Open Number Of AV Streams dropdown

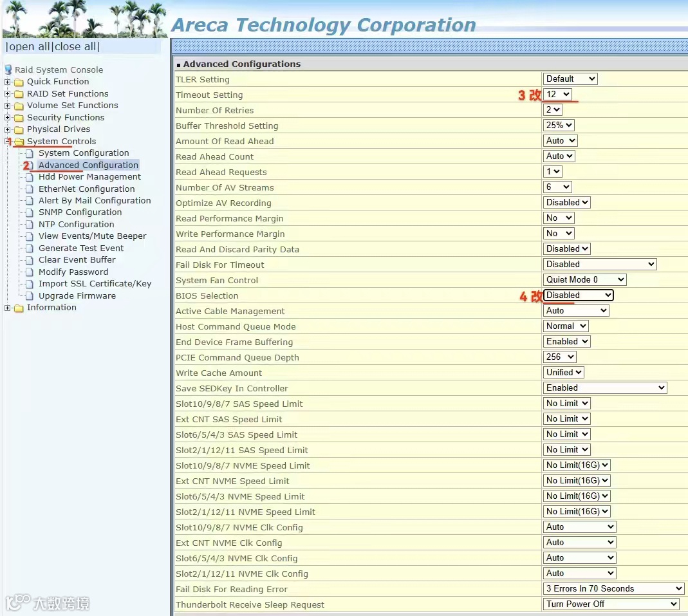[x=557, y=187]
